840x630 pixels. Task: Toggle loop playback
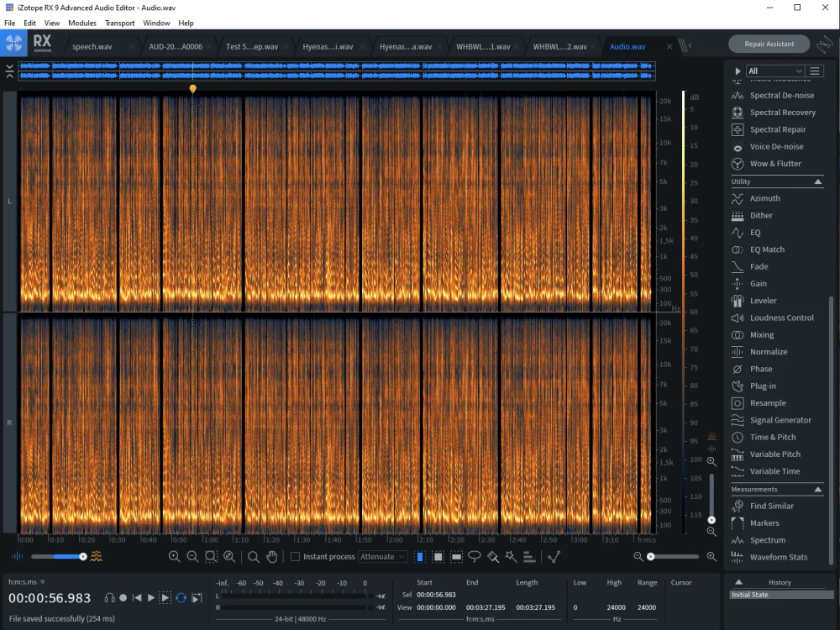point(181,598)
